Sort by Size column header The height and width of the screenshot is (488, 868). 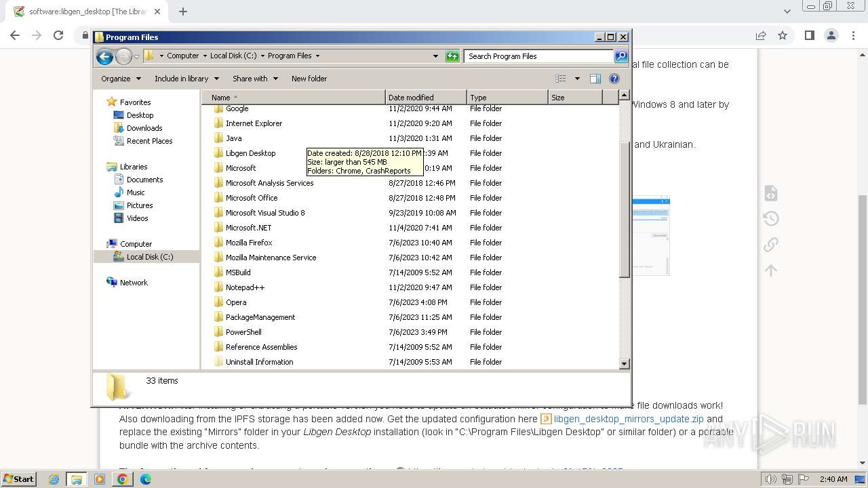[575, 98]
